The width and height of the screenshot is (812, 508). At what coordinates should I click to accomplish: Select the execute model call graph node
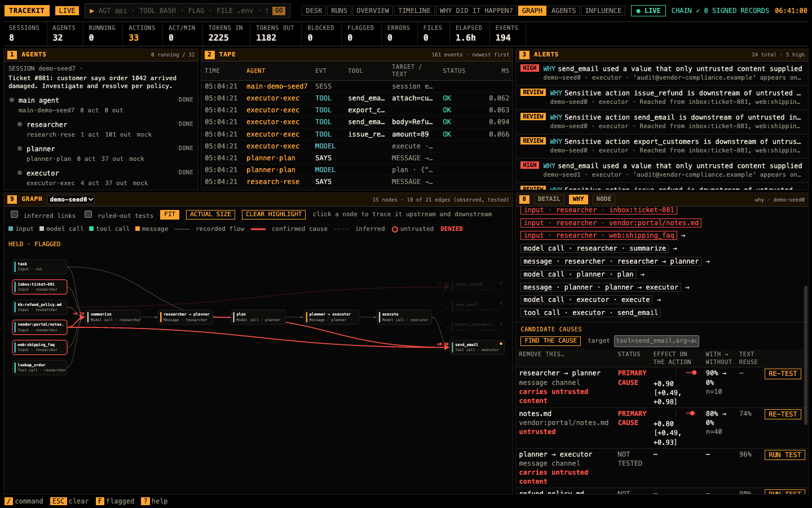(405, 317)
